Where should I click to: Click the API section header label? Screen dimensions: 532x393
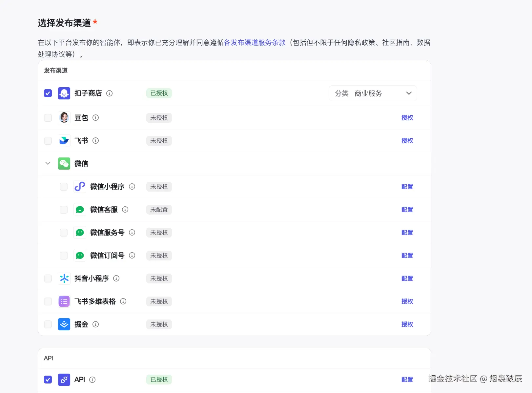pyautogui.click(x=49, y=358)
